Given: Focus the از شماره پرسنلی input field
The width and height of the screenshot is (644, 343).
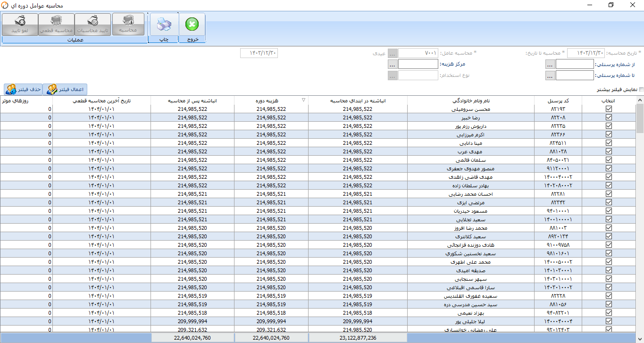Looking at the screenshot, I should [575, 65].
